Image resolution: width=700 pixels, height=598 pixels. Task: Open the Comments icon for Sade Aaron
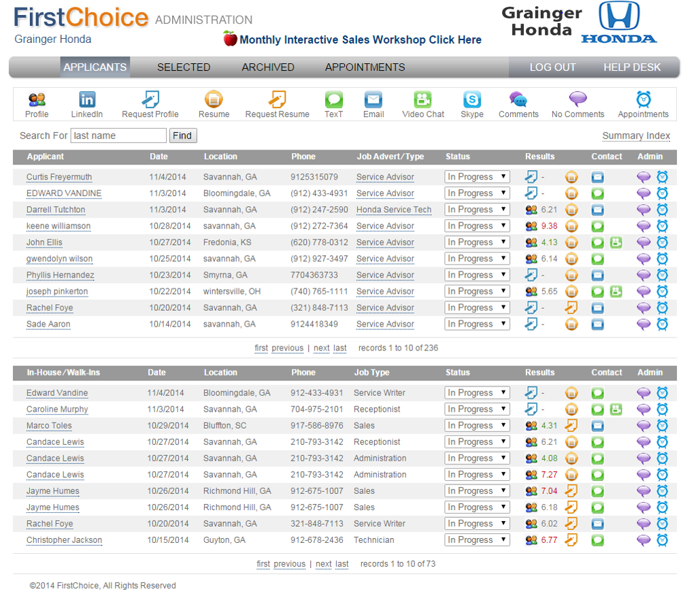643,325
